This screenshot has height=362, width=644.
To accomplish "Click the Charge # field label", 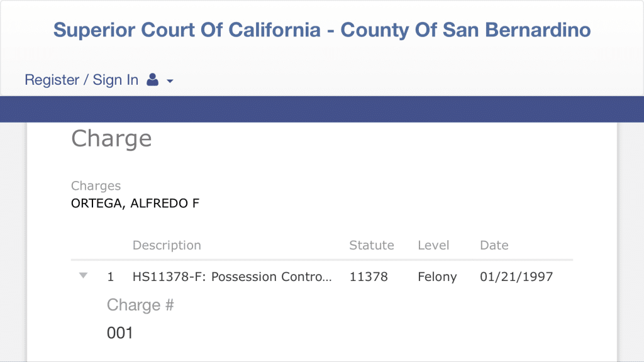I will tap(140, 305).
